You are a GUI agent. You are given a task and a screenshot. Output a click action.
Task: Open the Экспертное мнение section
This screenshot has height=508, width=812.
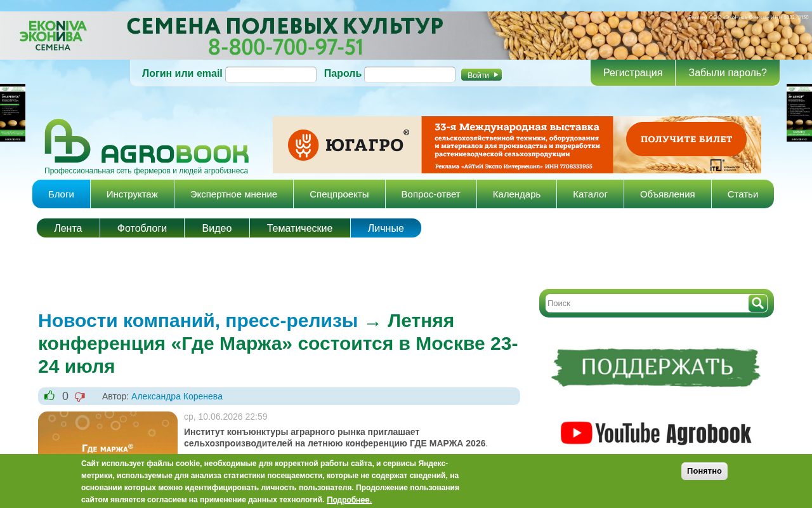233,194
